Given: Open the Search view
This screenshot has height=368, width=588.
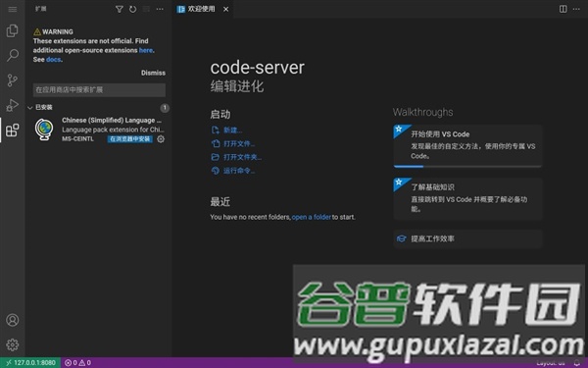Looking at the screenshot, I should pyautogui.click(x=13, y=56).
